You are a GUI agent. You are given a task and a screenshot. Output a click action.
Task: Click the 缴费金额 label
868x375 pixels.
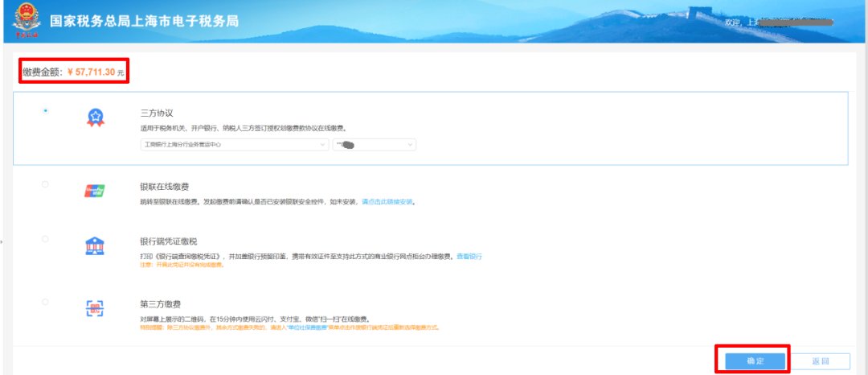pos(42,72)
